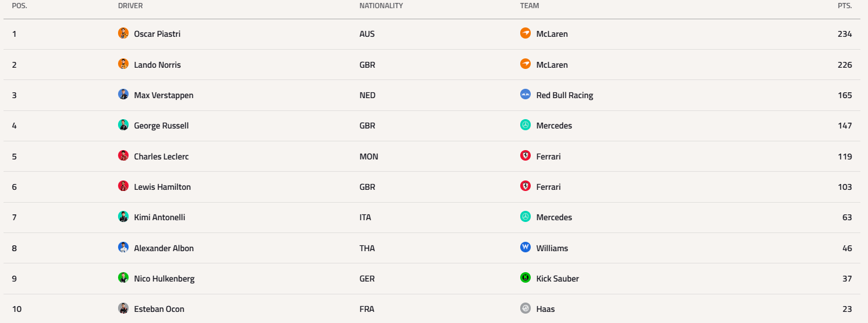
Task: Click the Kick Sauber team logo
Action: tap(525, 278)
